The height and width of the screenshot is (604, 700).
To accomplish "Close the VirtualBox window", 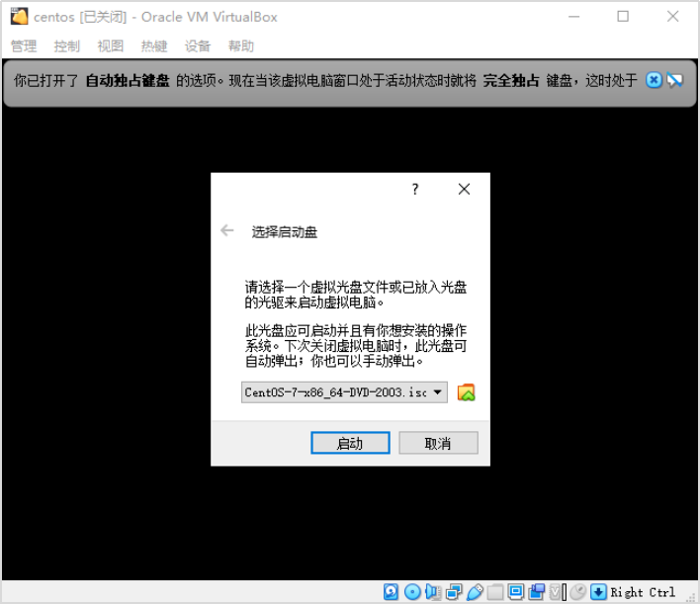I will pyautogui.click(x=672, y=17).
